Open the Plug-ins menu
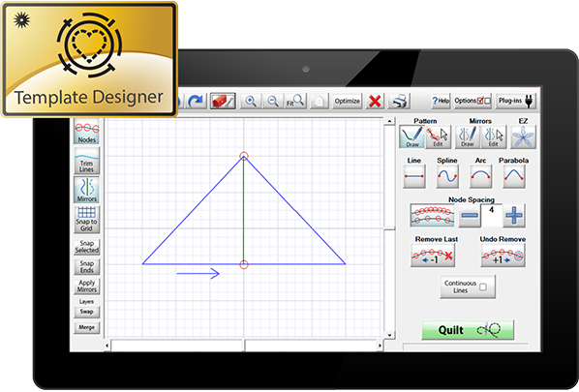The height and width of the screenshot is (392, 579). pyautogui.click(x=515, y=101)
